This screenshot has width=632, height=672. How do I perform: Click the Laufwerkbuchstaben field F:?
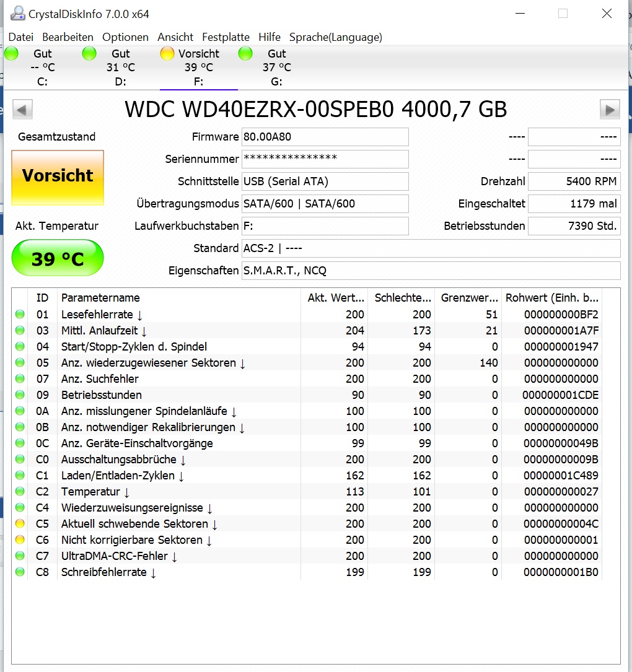point(325,226)
